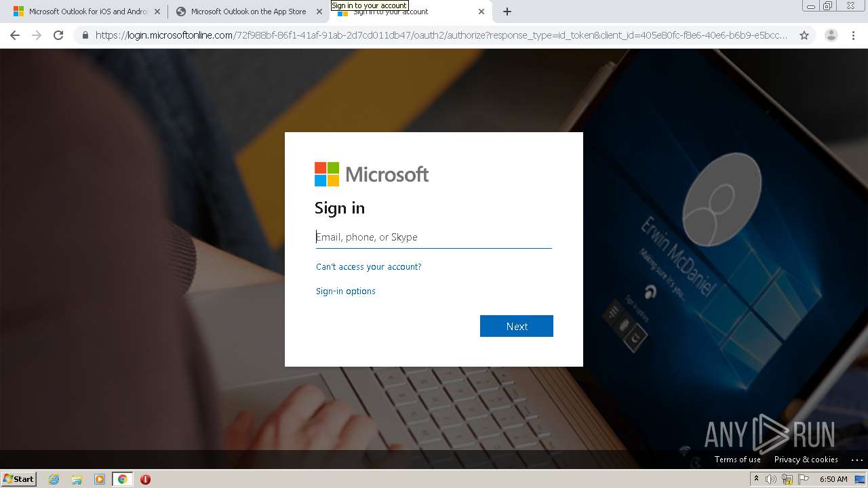Open the Can't access your account link
The height and width of the screenshot is (488, 868).
(x=368, y=266)
